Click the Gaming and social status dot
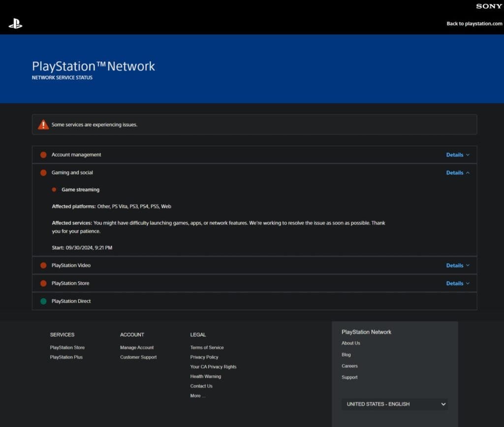504x427 pixels. tap(43, 173)
